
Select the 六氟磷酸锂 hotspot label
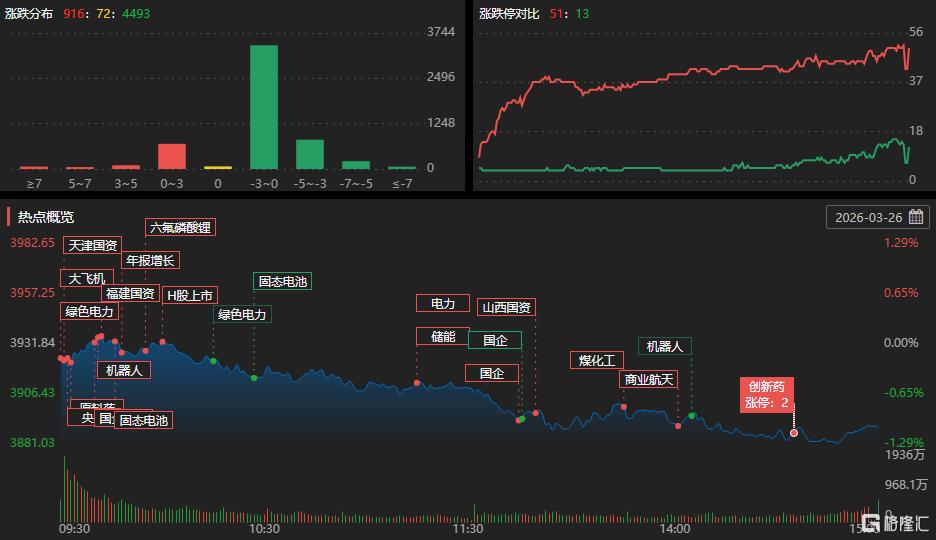click(180, 227)
